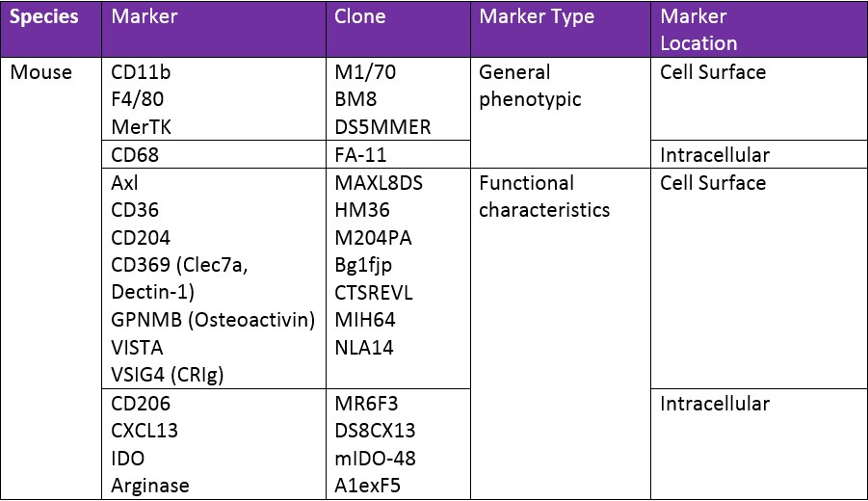Click the CXCL13 marker entry
Screen dimensions: 868x501
pyautogui.click(x=145, y=431)
